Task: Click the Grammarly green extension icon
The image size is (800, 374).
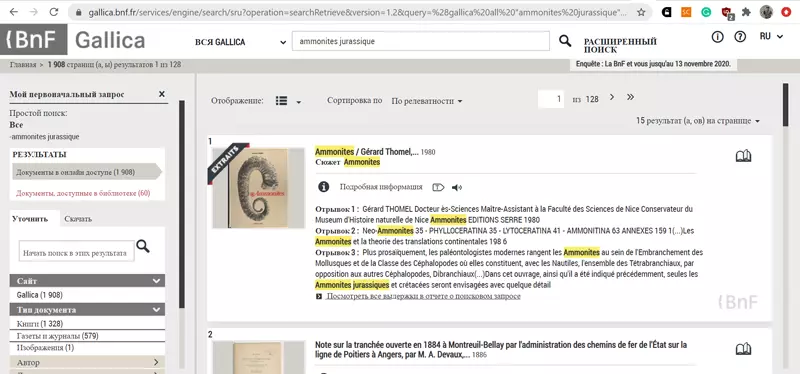Action: [x=706, y=12]
